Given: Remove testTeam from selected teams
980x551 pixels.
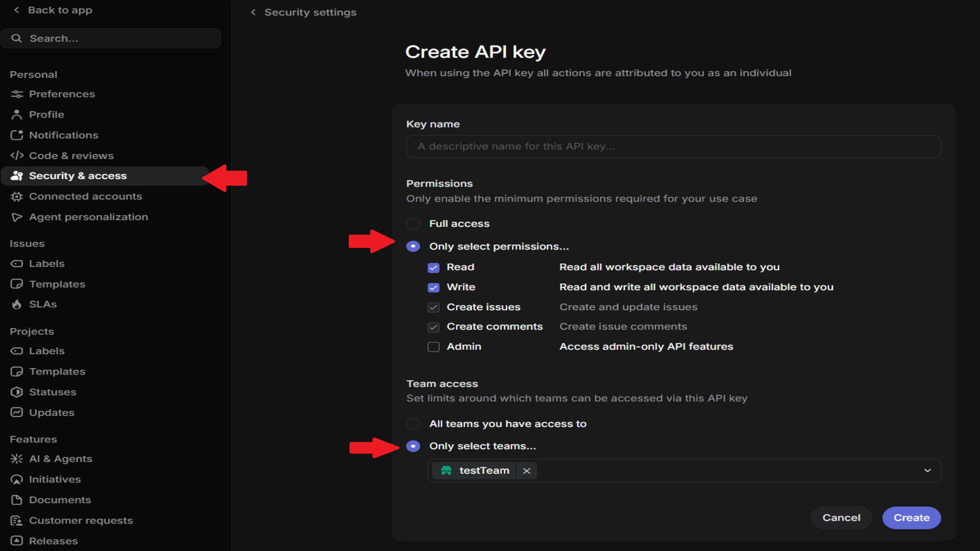Looking at the screenshot, I should click(527, 471).
